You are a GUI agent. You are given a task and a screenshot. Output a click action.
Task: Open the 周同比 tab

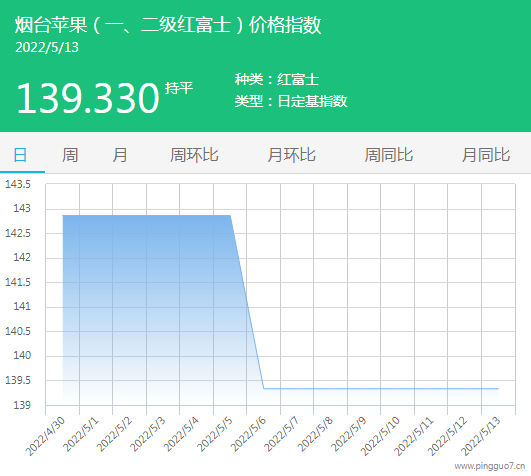pyautogui.click(x=388, y=155)
